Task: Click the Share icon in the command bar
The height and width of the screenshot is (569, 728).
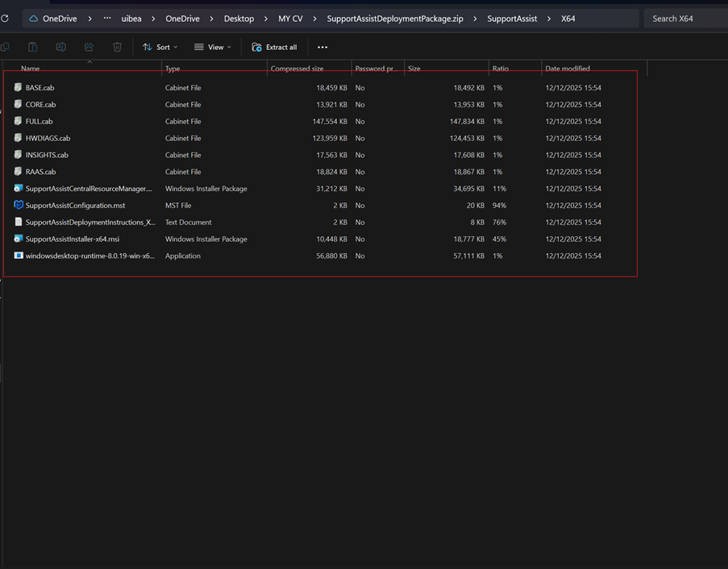Action: 89,47
